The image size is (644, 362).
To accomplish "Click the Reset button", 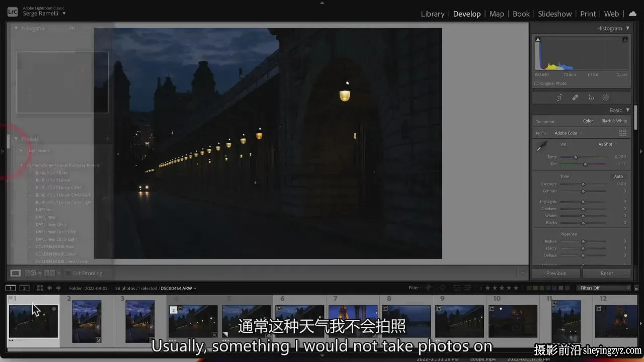I will tap(607, 274).
